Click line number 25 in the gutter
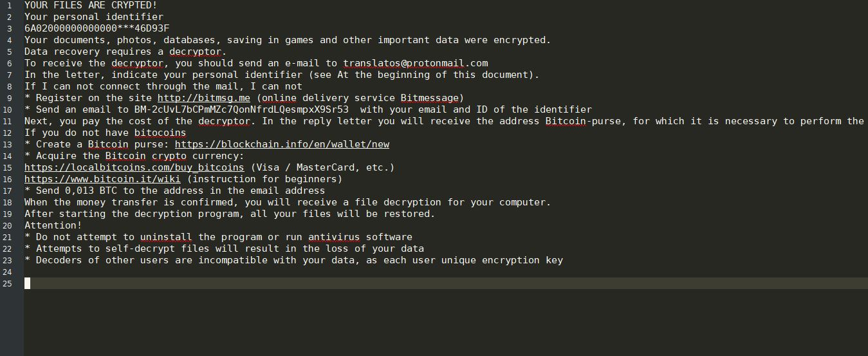This screenshot has width=868, height=356. pyautogui.click(x=8, y=283)
